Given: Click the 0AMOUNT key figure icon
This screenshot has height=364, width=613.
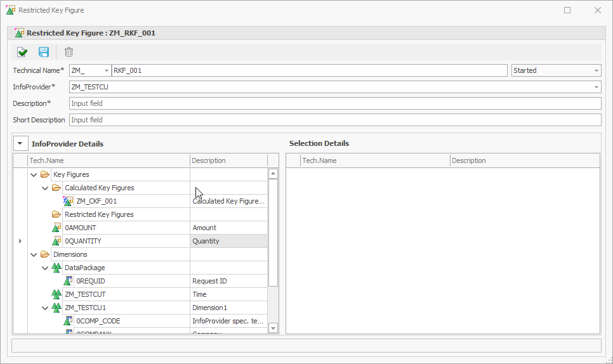Looking at the screenshot, I should 56,228.
